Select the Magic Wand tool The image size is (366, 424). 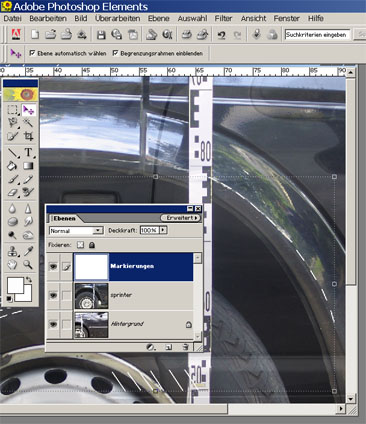28,123
